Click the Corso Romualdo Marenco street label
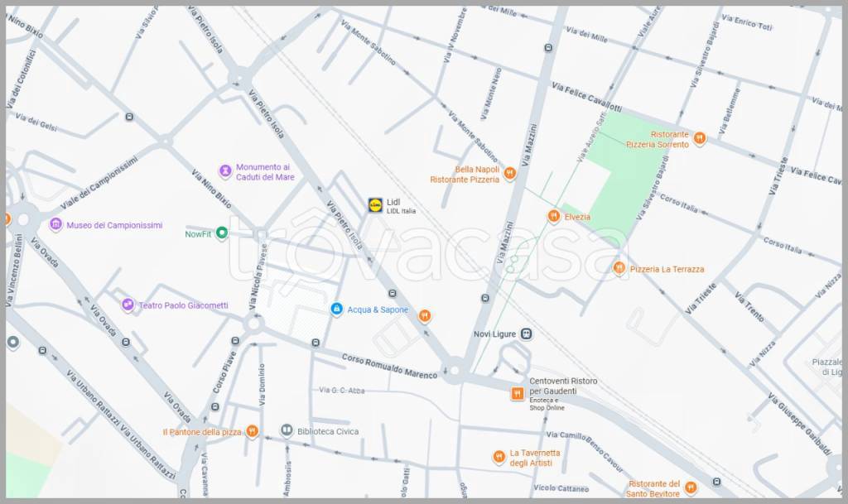This screenshot has width=848, height=504. (389, 365)
